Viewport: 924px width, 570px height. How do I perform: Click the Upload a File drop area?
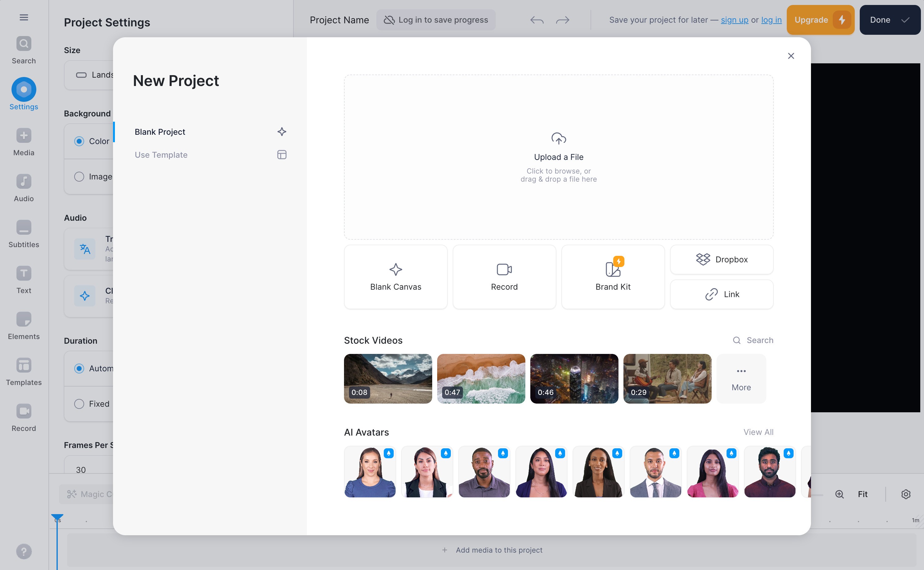(x=558, y=157)
